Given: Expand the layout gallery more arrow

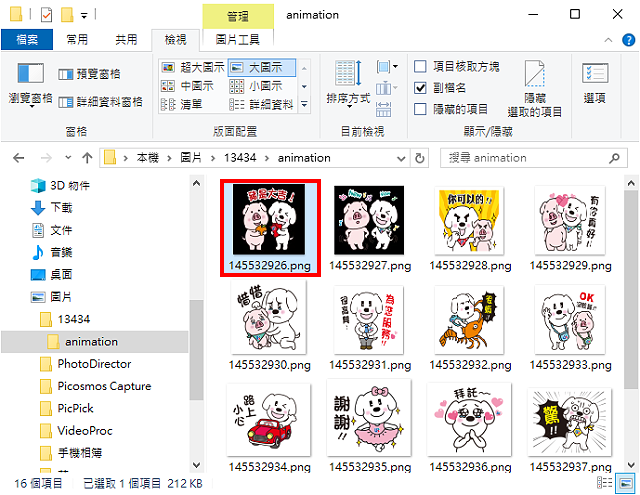Looking at the screenshot, I should (x=304, y=105).
